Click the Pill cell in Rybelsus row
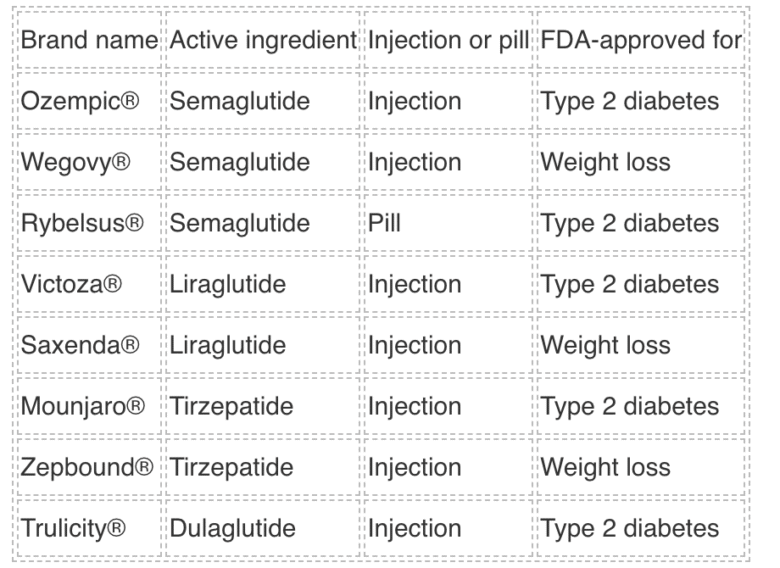The height and width of the screenshot is (568, 780). click(x=384, y=223)
